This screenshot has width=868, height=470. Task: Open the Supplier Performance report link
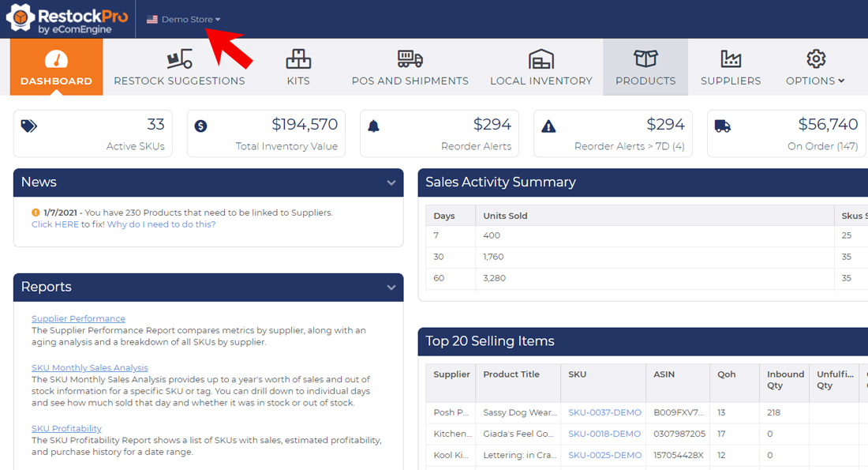tap(78, 318)
